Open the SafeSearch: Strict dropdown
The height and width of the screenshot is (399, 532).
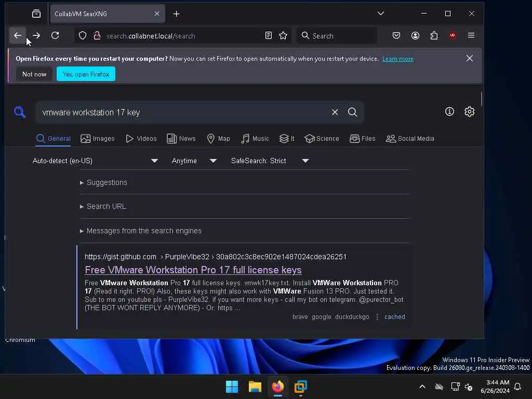tap(270, 161)
